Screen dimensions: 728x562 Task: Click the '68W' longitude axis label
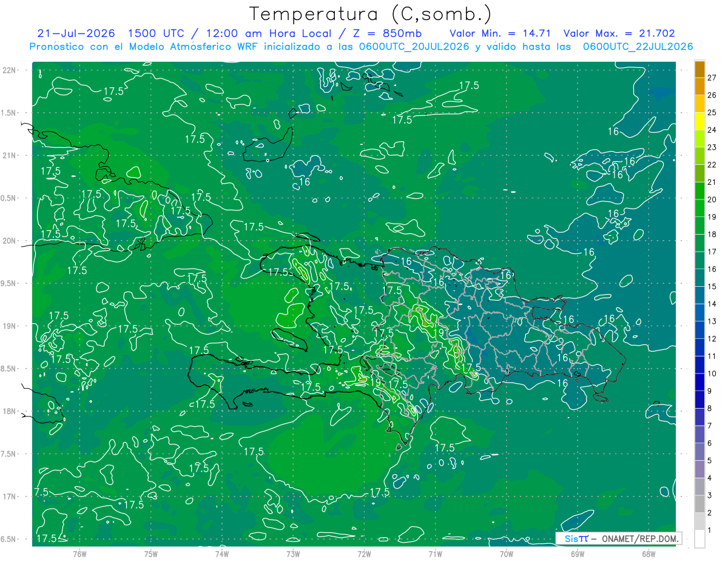(x=649, y=554)
